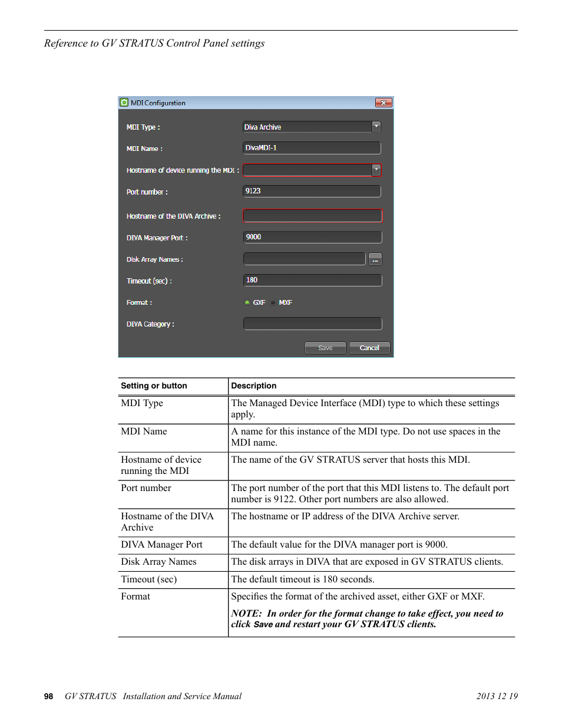Viewport: 562px width, 728px height.
Task: Open the MDI Type dropdown arrow
Action: pos(376,127)
